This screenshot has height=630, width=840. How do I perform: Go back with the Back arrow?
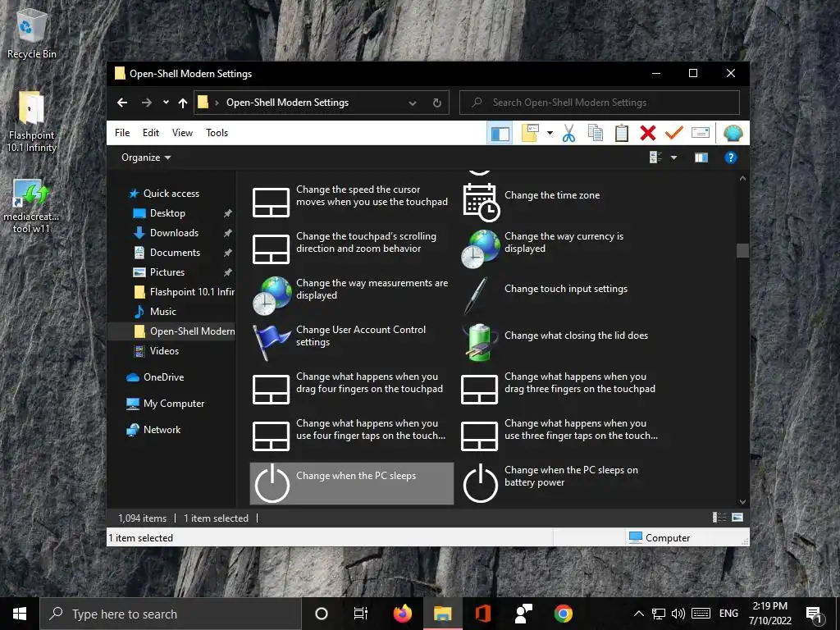pos(122,103)
